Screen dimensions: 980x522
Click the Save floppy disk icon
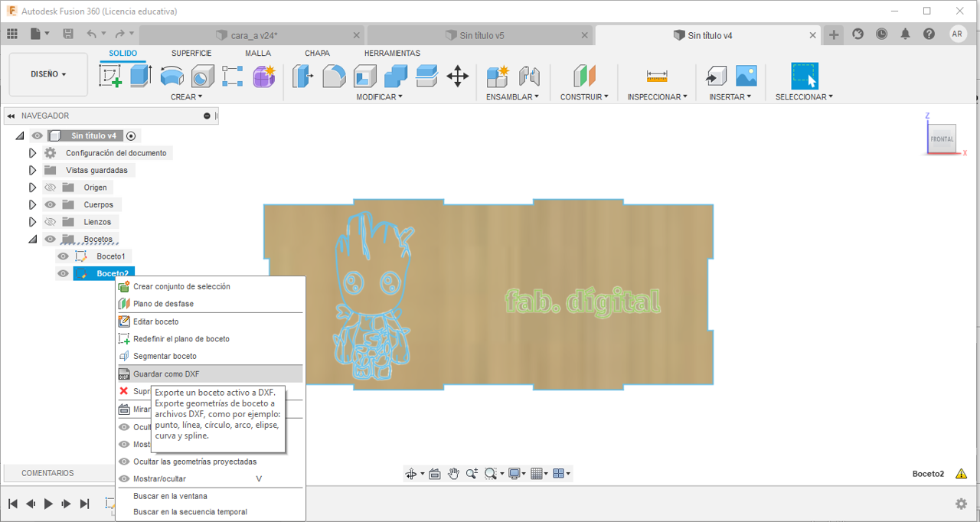(x=68, y=34)
